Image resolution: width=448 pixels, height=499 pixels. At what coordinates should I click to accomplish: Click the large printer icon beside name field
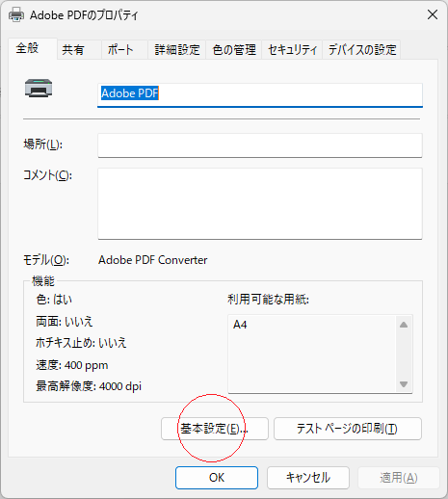pos(39,88)
